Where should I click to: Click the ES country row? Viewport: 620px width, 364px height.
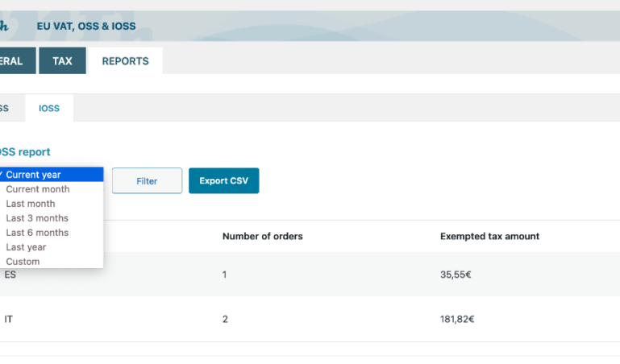click(310, 275)
